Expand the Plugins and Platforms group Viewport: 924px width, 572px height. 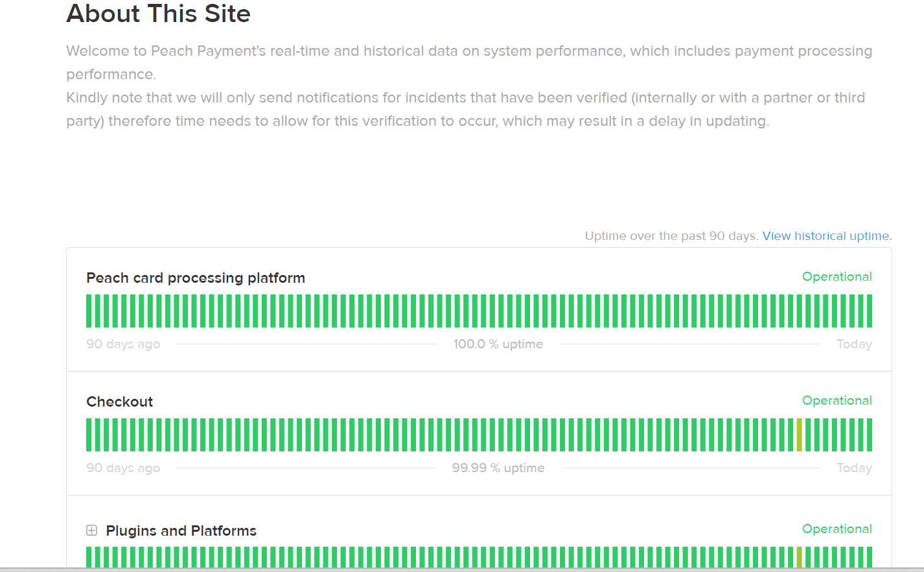(x=92, y=530)
